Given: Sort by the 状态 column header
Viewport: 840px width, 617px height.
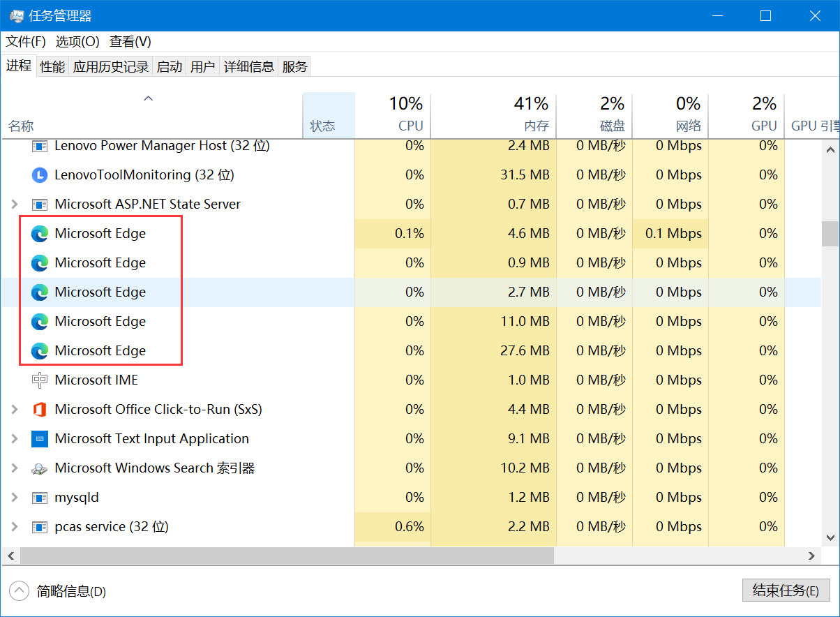Looking at the screenshot, I should 329,116.
